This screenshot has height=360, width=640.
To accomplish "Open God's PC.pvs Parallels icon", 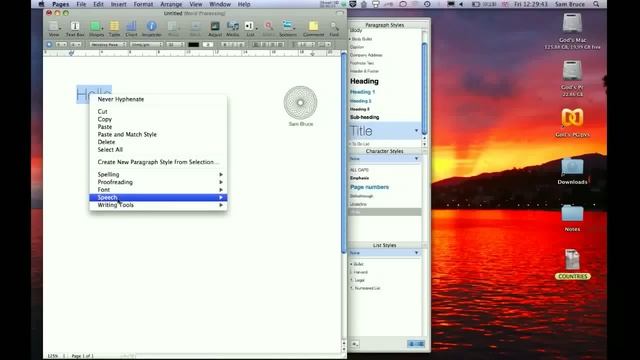I will 572,123.
